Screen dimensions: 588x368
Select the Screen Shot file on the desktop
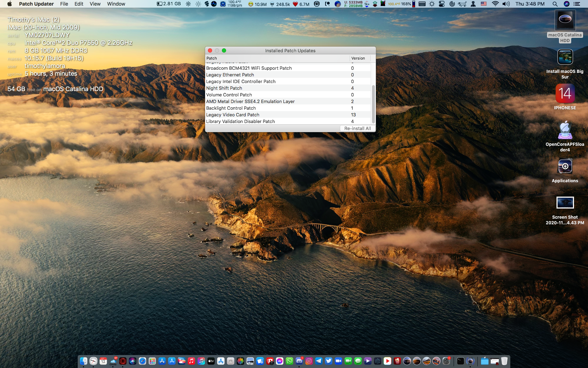click(565, 203)
